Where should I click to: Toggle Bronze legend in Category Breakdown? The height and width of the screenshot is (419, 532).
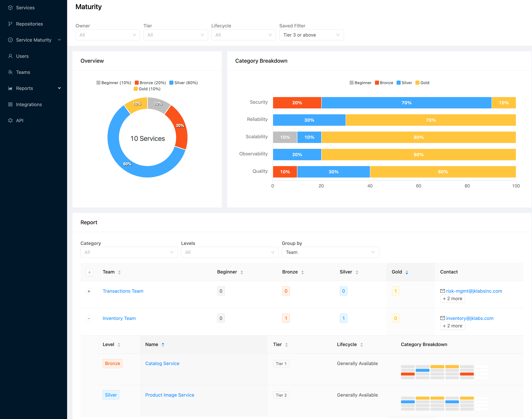click(384, 83)
